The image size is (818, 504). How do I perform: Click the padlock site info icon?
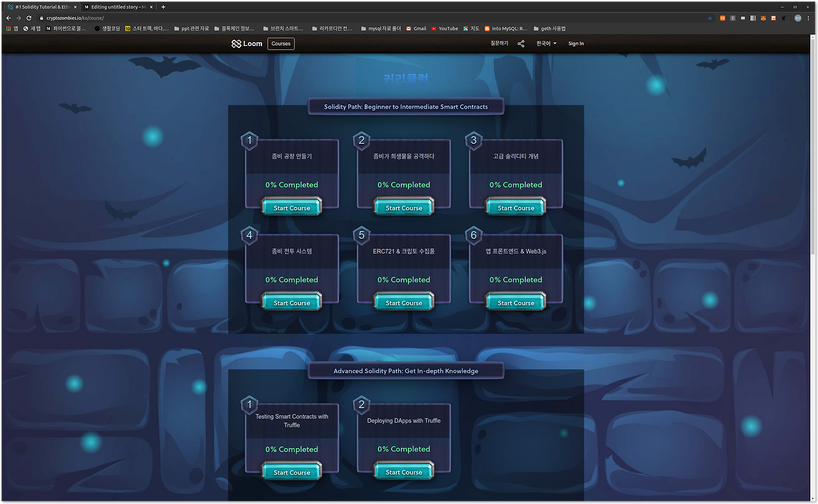42,18
